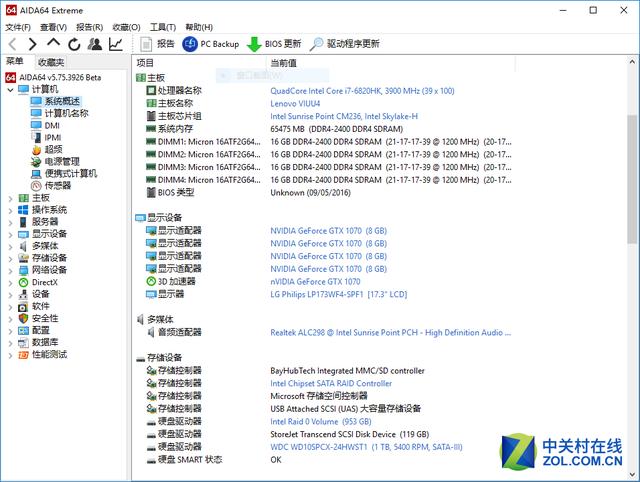Image resolution: width=640 pixels, height=482 pixels.
Task: Click BIOS 更新 green arrow button
Action: (274, 44)
